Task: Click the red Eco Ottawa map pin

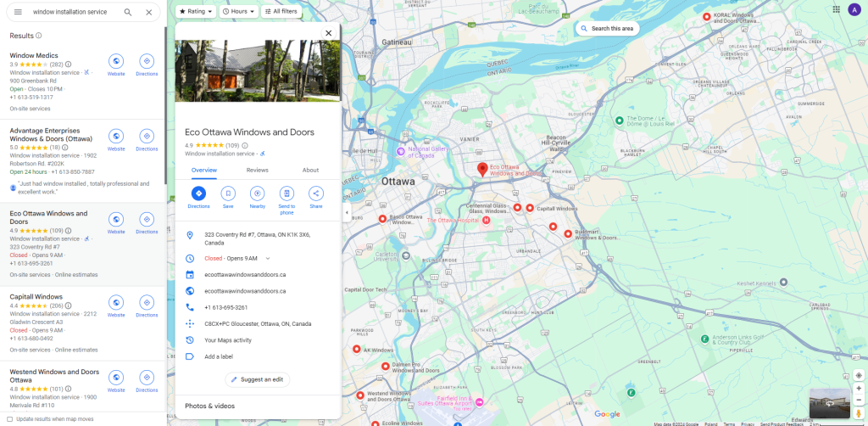Action: coord(482,170)
